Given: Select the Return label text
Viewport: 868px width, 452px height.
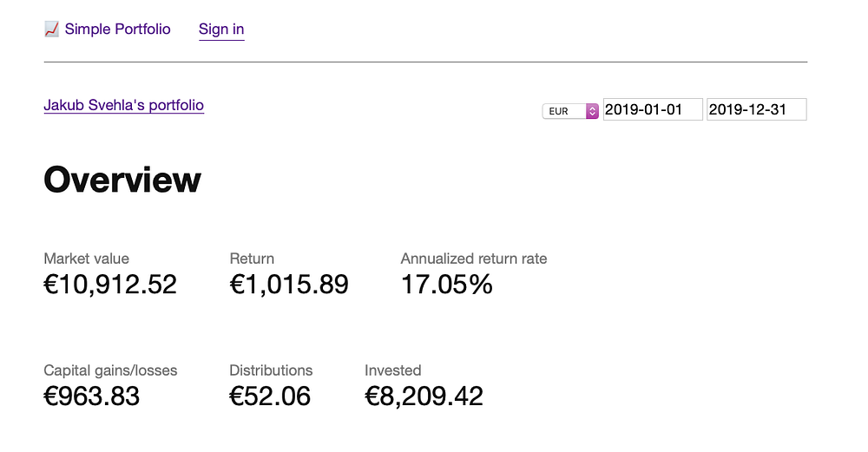Looking at the screenshot, I should (252, 259).
